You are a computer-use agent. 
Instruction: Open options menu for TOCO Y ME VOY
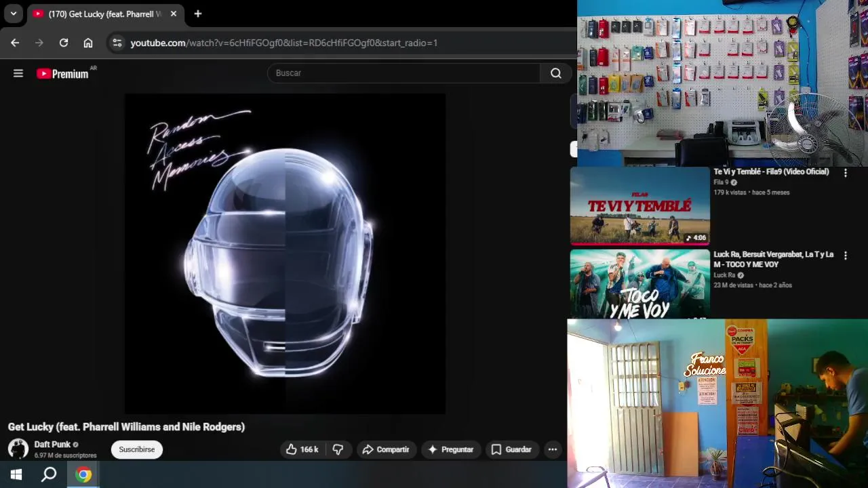point(846,256)
